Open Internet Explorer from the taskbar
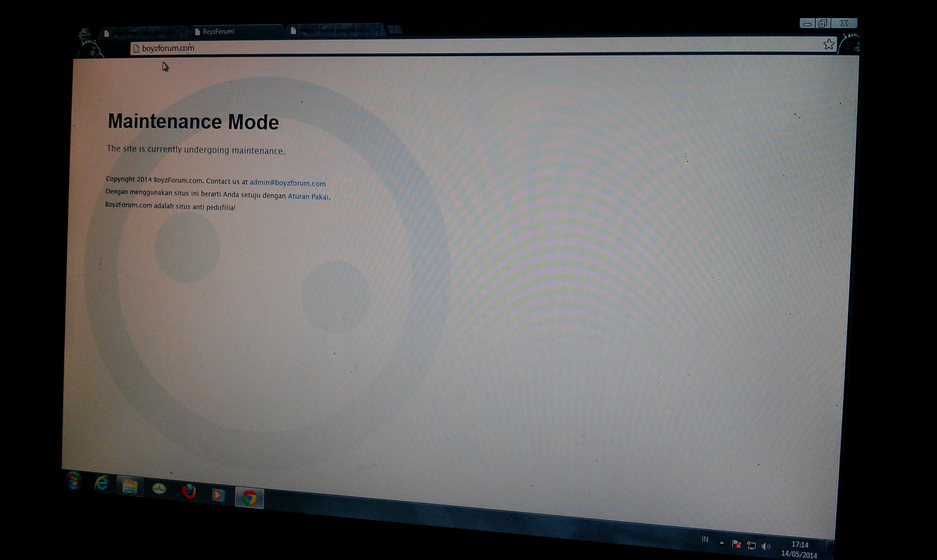Image resolution: width=937 pixels, height=560 pixels. point(102,483)
